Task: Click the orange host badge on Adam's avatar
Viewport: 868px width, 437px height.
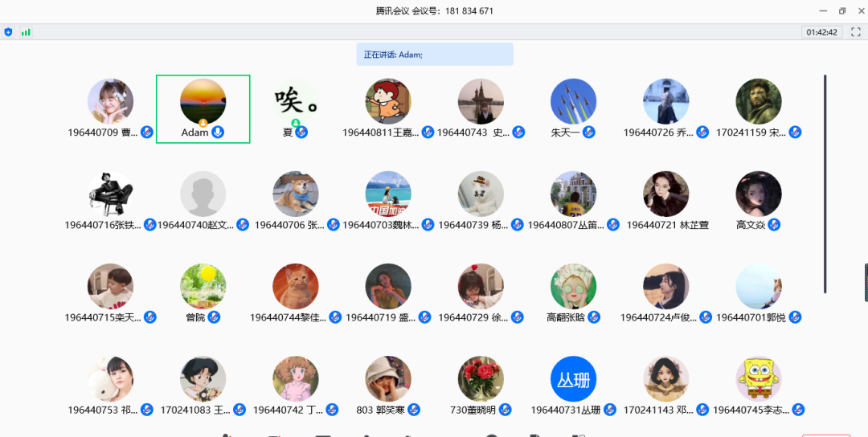Action: point(203,123)
